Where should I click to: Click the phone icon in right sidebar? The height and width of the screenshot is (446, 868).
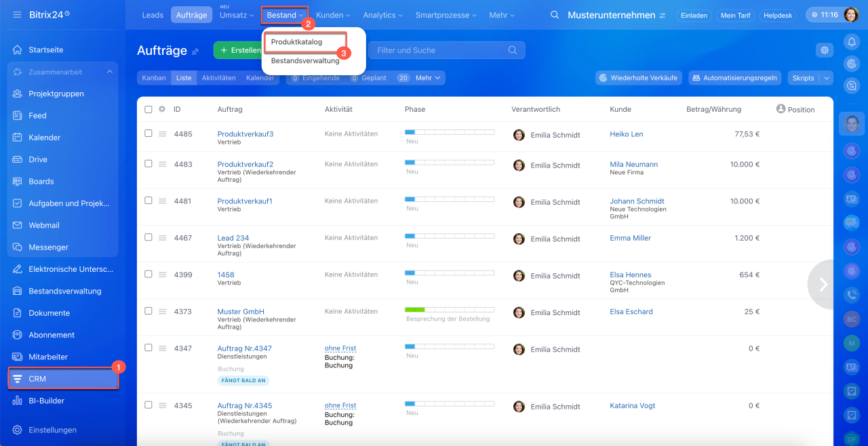(852, 296)
